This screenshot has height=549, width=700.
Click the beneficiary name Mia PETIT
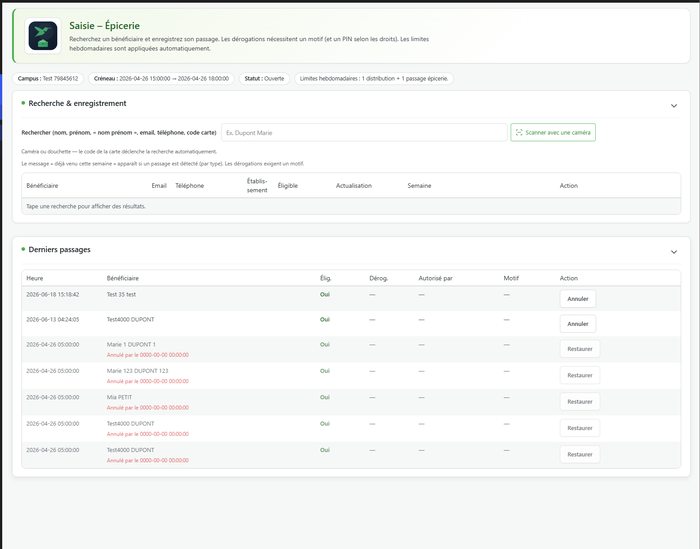click(x=119, y=397)
